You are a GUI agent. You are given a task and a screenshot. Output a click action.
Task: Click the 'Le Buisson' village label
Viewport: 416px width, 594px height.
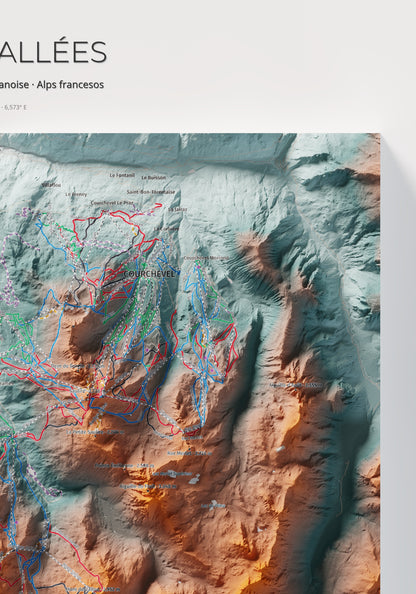coord(153,177)
